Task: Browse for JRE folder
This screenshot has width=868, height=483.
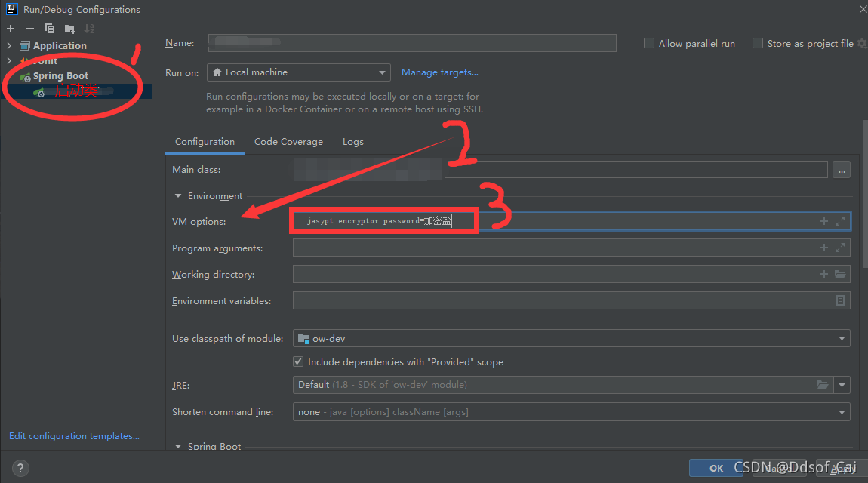Action: [823, 385]
